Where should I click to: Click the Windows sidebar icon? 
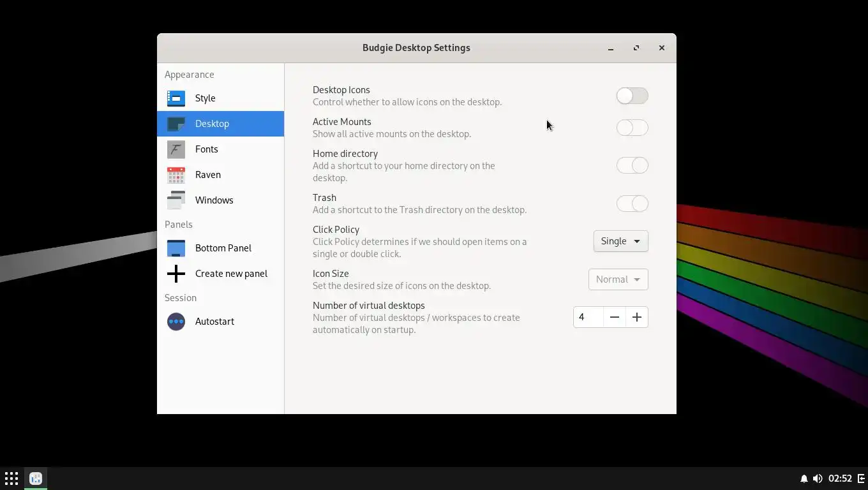tap(176, 200)
